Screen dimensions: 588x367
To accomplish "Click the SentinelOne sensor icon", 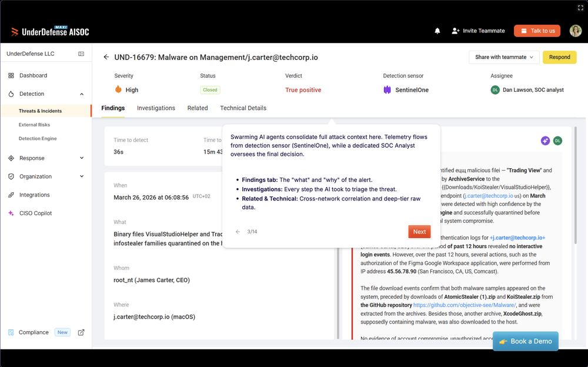I will [x=387, y=89].
